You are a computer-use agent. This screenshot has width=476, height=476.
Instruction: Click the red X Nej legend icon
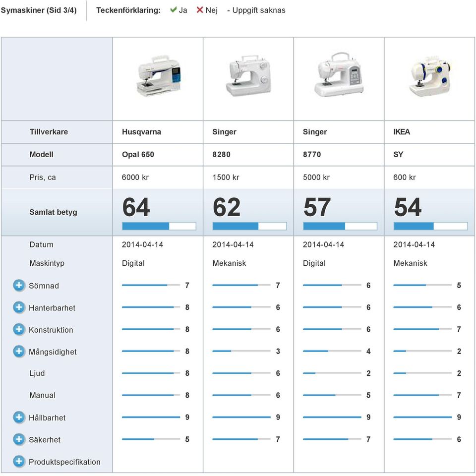click(x=199, y=10)
